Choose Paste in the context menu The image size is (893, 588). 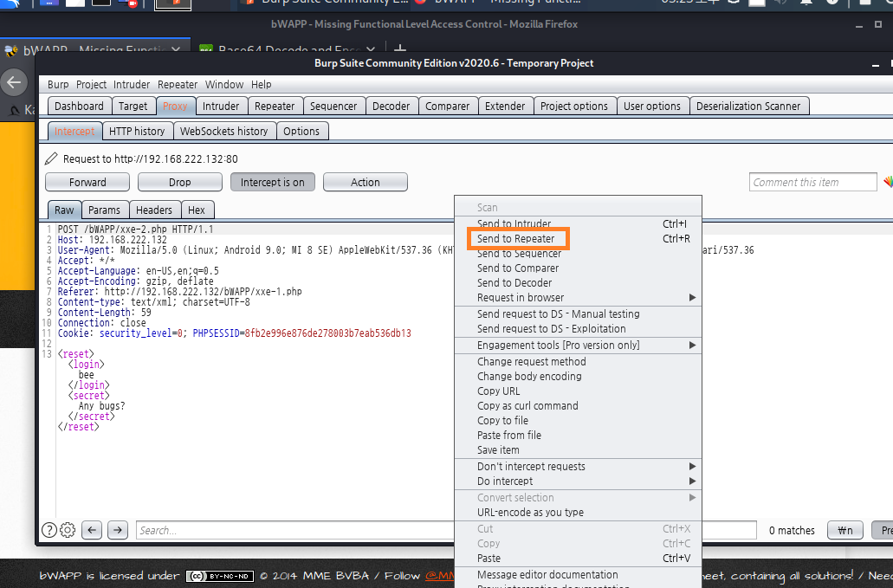tap(579, 559)
